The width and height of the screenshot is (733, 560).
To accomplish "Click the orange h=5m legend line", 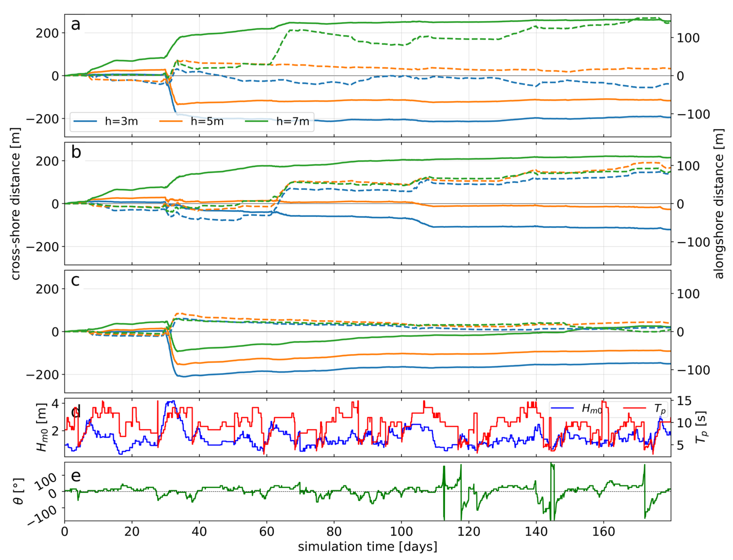I will coord(171,121).
